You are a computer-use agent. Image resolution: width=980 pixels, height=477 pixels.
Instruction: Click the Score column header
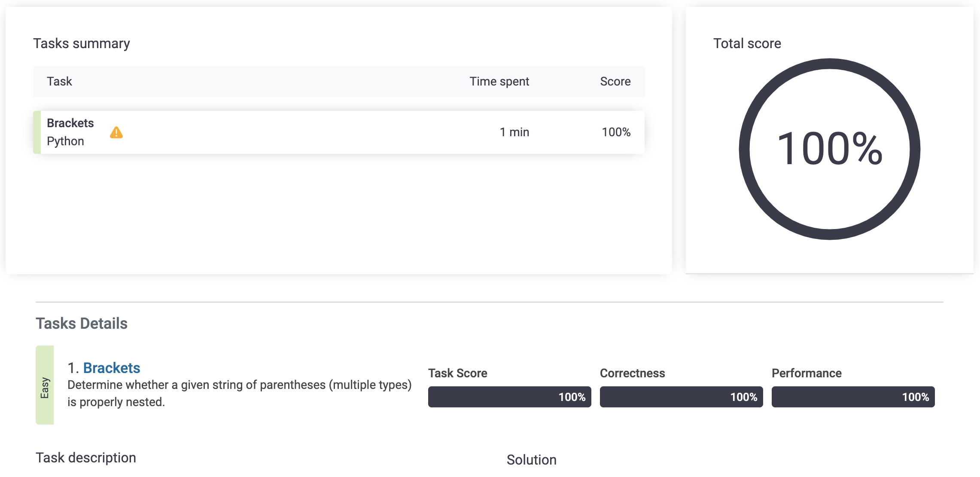(x=615, y=82)
